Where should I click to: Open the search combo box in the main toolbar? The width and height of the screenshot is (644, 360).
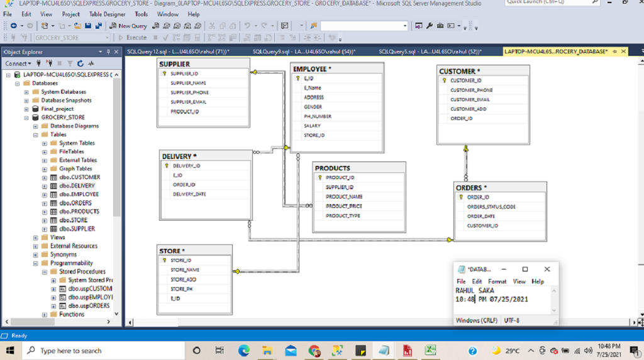click(x=364, y=26)
